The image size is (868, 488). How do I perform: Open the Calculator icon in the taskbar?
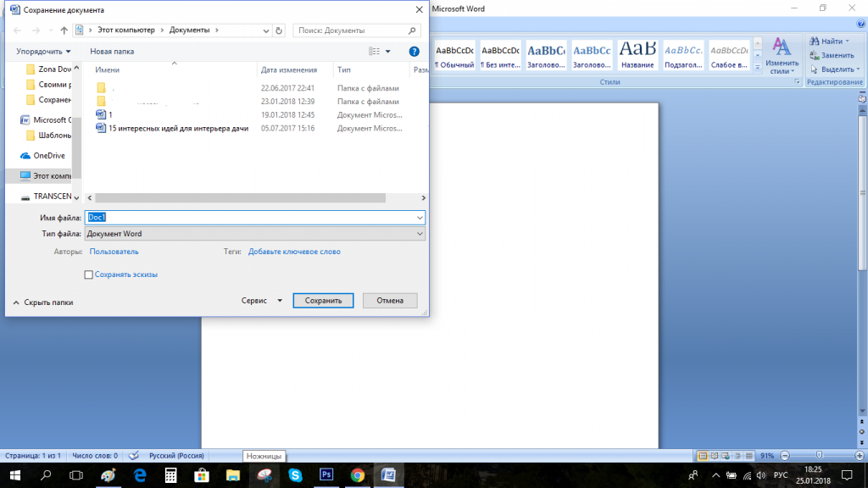point(170,475)
